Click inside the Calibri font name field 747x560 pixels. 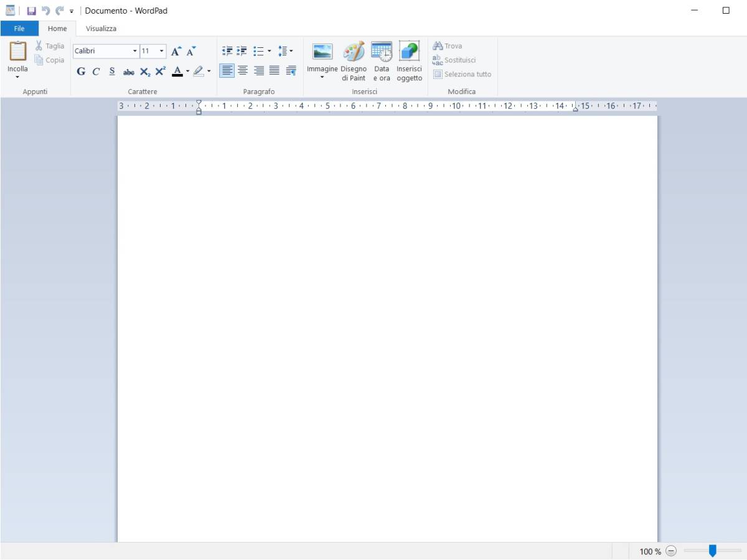[102, 51]
